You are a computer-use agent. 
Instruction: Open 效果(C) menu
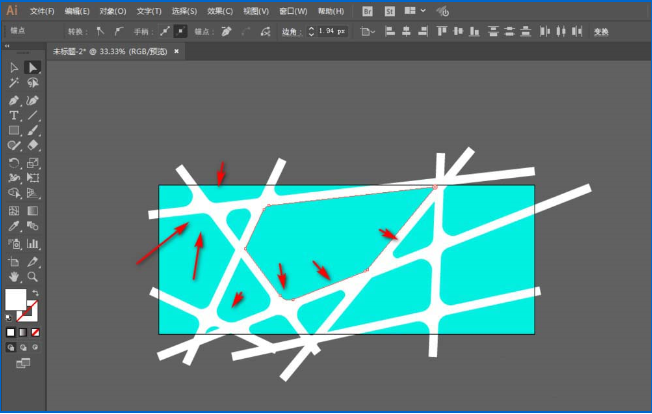pos(220,11)
